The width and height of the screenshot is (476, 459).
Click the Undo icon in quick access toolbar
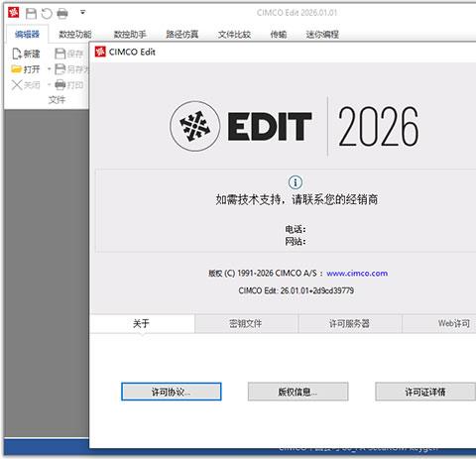pyautogui.click(x=47, y=13)
